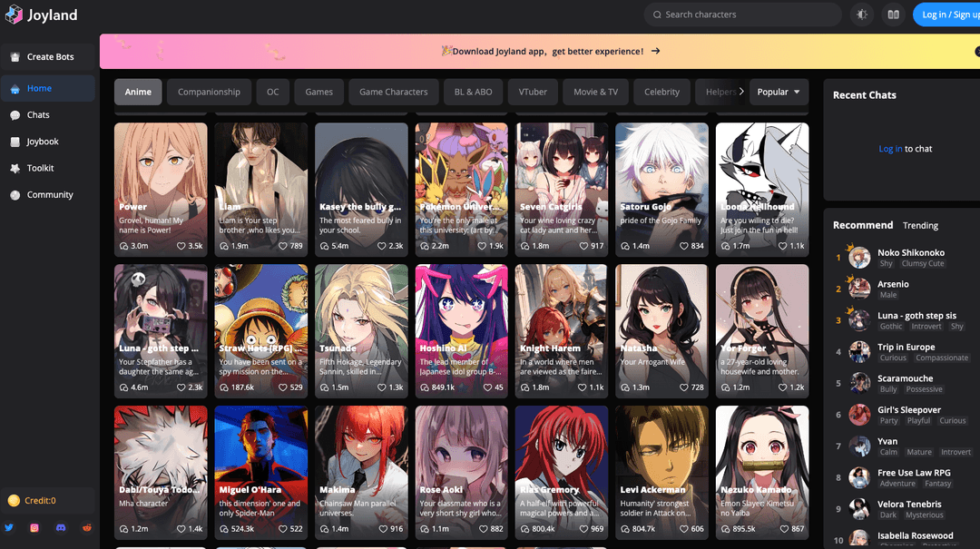Switch to the Recommend tab
This screenshot has width=980, height=549.
pos(863,225)
